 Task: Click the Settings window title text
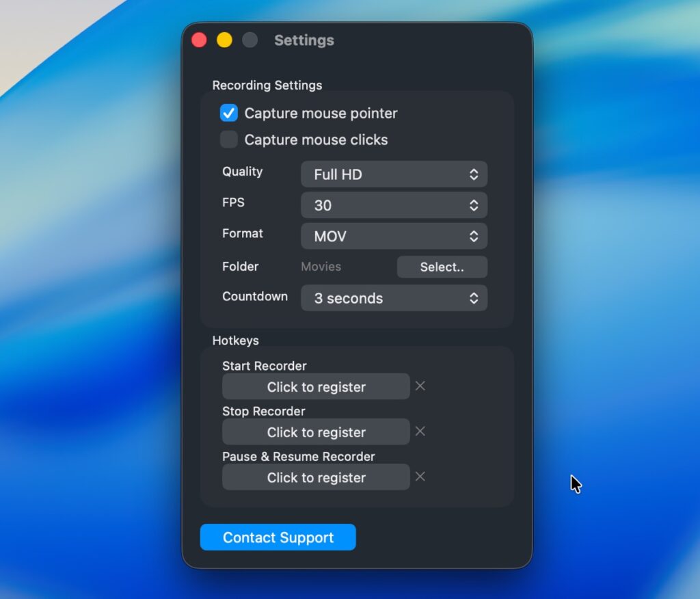click(304, 40)
